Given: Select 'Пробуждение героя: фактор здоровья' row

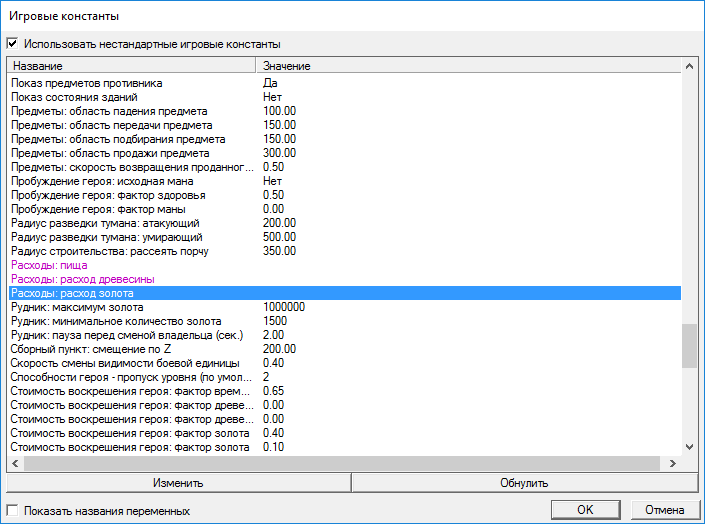Looking at the screenshot, I should click(345, 195).
